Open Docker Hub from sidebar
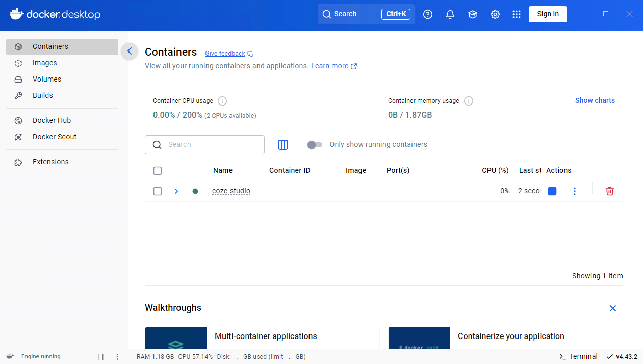This screenshot has height=364, width=643. 62,120
